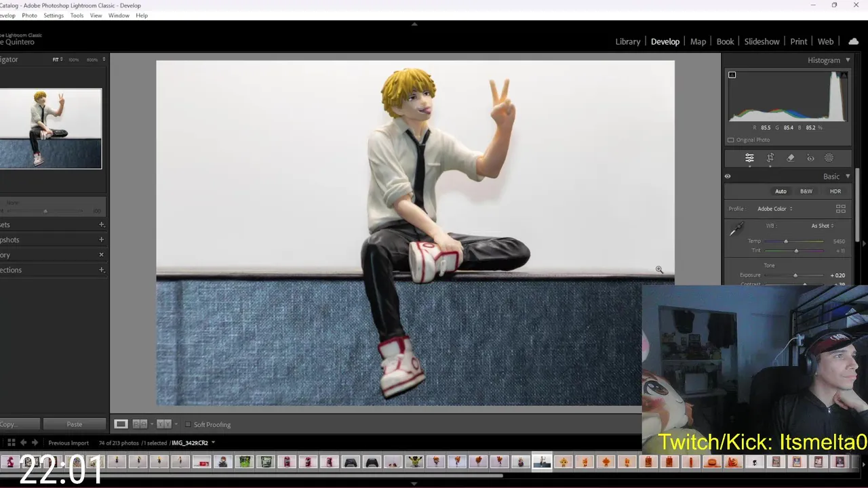868x488 pixels.
Task: Click the Navigator preview thumbnail
Action: click(50, 129)
